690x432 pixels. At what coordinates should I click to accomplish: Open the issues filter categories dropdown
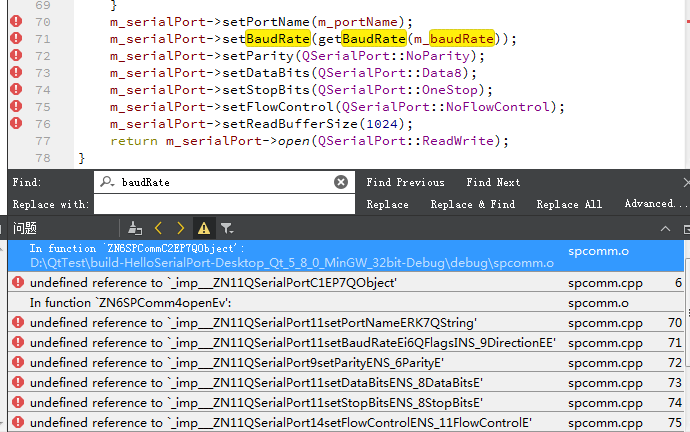227,228
